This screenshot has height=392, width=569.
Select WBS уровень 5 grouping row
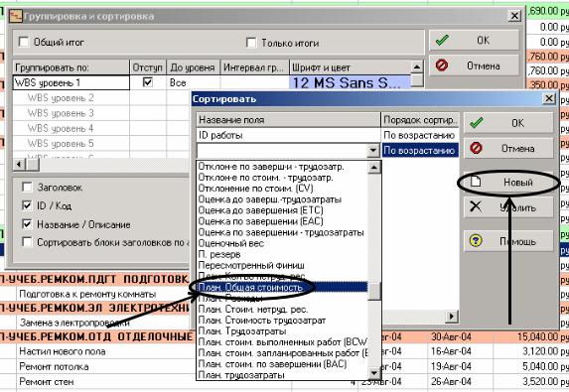71,144
